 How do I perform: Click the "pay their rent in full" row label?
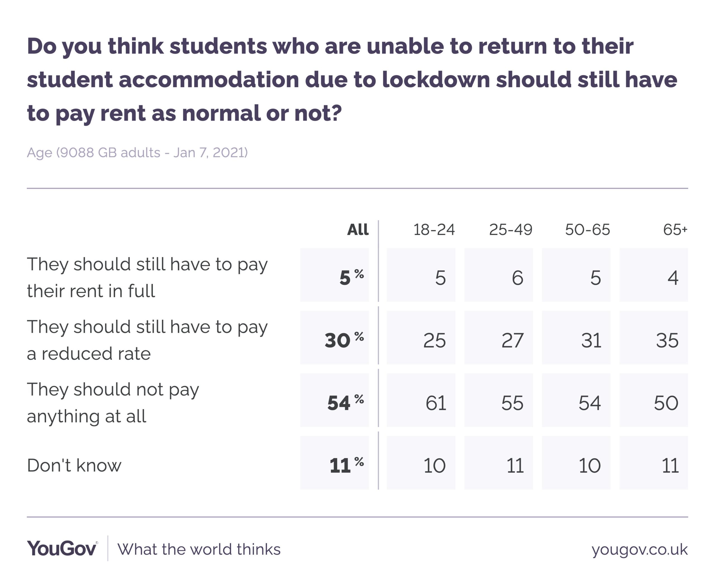tap(147, 278)
